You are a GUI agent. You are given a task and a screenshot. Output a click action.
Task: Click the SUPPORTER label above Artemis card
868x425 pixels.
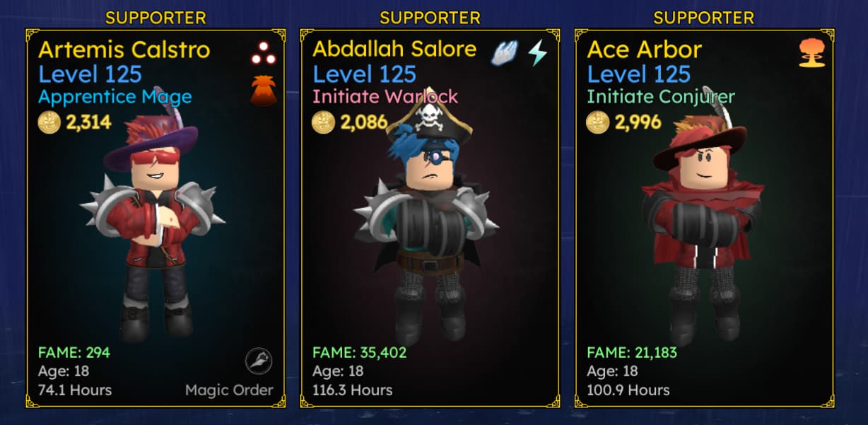[x=156, y=18]
